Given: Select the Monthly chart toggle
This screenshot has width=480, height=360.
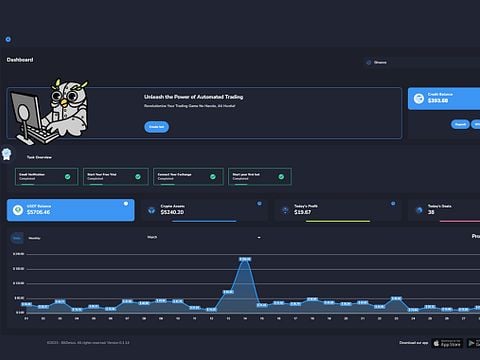Looking at the screenshot, I should [34, 238].
